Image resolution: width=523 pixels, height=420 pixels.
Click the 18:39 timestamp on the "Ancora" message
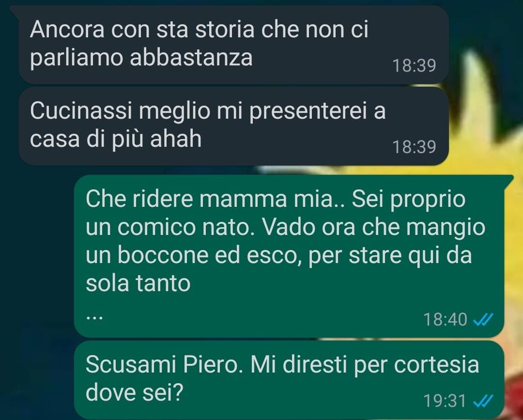pos(414,65)
